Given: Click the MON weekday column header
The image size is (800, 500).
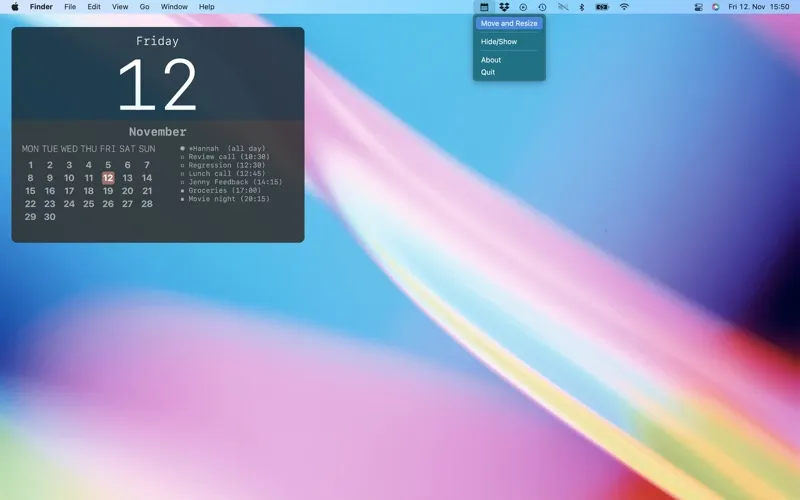Looking at the screenshot, I should [x=30, y=149].
